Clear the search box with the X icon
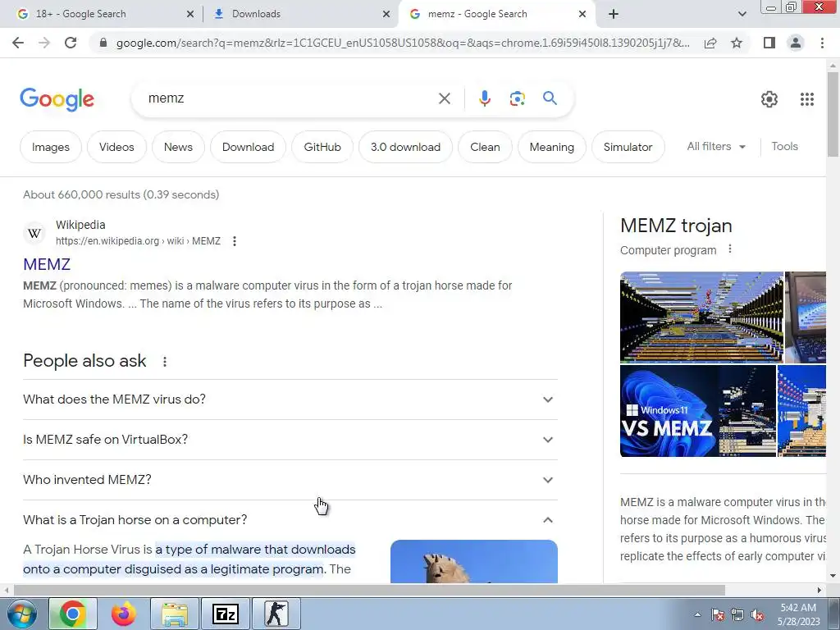Screen dimensions: 840x630 [x=444, y=98]
